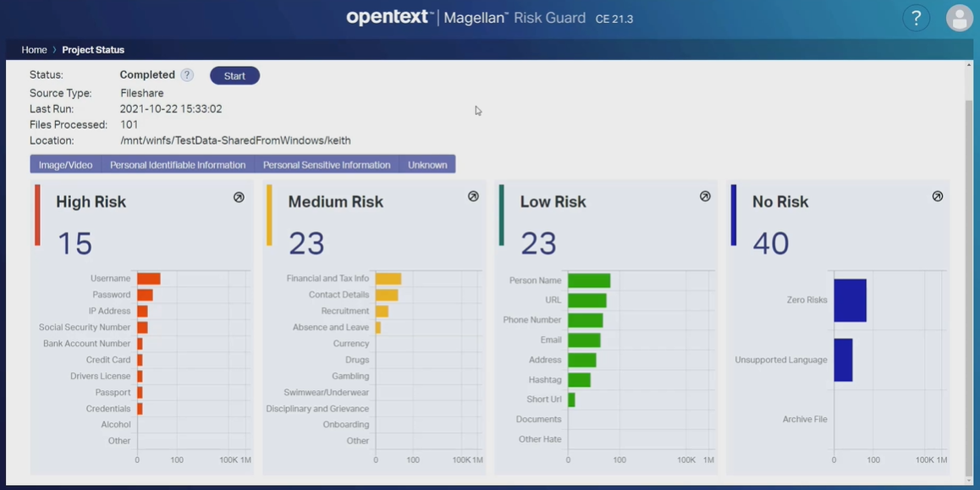This screenshot has width=980, height=490.
Task: Click the Address bar in Low Risk
Action: point(582,360)
